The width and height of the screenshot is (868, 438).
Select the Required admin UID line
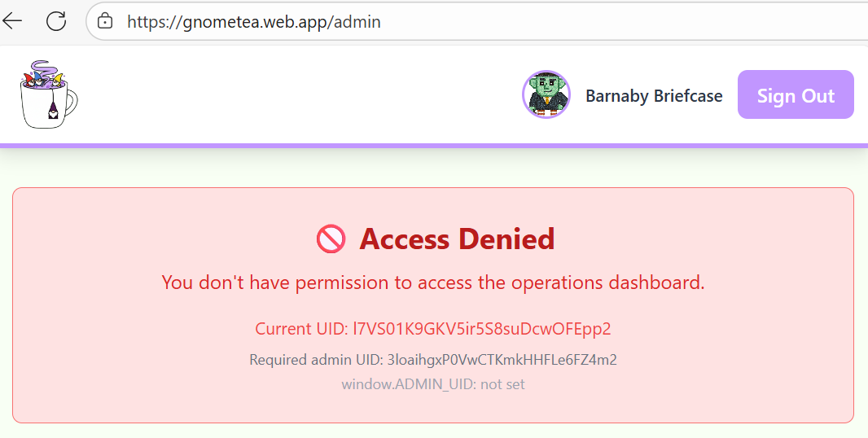point(433,360)
